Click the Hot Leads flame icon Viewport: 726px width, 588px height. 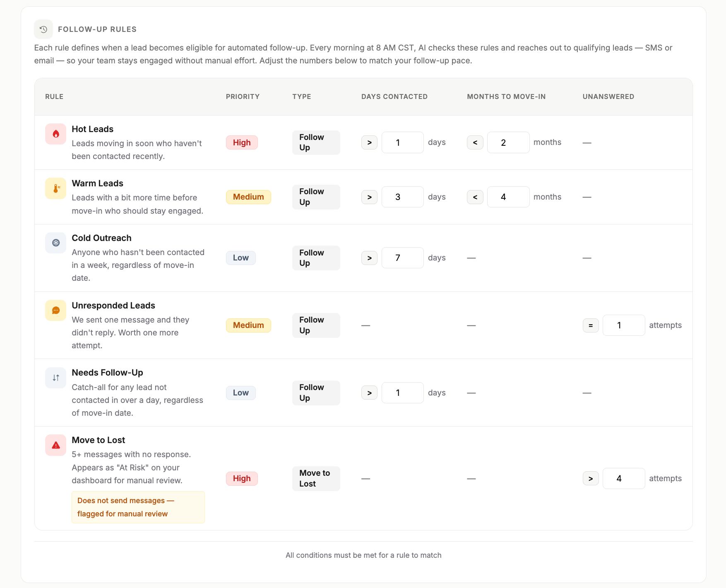point(56,134)
